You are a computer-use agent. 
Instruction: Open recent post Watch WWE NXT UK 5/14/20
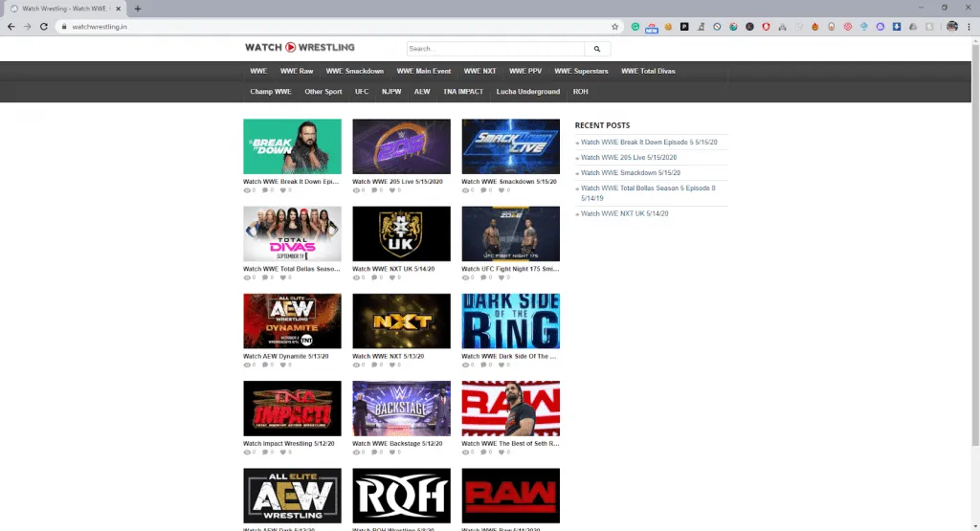tap(624, 213)
